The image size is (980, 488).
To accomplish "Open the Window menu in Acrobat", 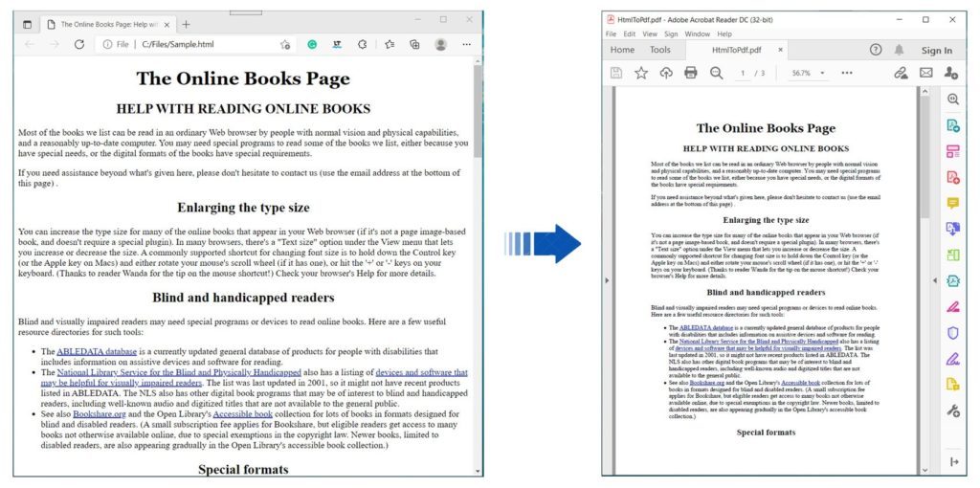I will (x=697, y=33).
